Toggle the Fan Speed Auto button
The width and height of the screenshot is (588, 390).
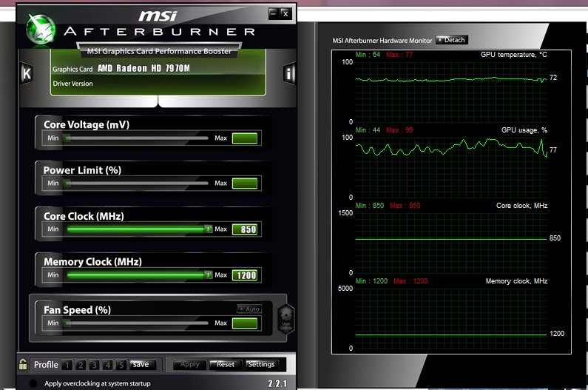pyautogui.click(x=249, y=309)
